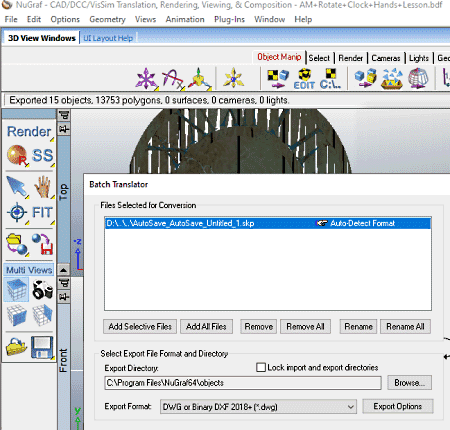The width and height of the screenshot is (450, 430).
Task: Select the Cameras toolbar tab
Action: coord(386,58)
